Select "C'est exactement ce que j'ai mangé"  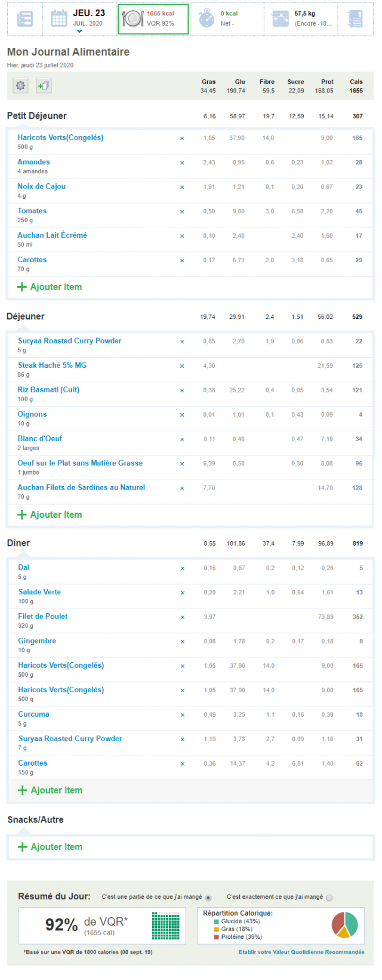(x=329, y=898)
